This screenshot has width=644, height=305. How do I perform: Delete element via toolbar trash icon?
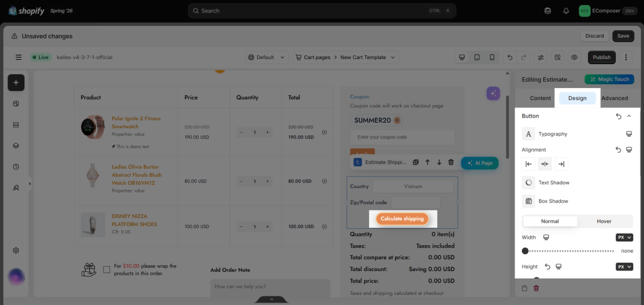[451, 162]
